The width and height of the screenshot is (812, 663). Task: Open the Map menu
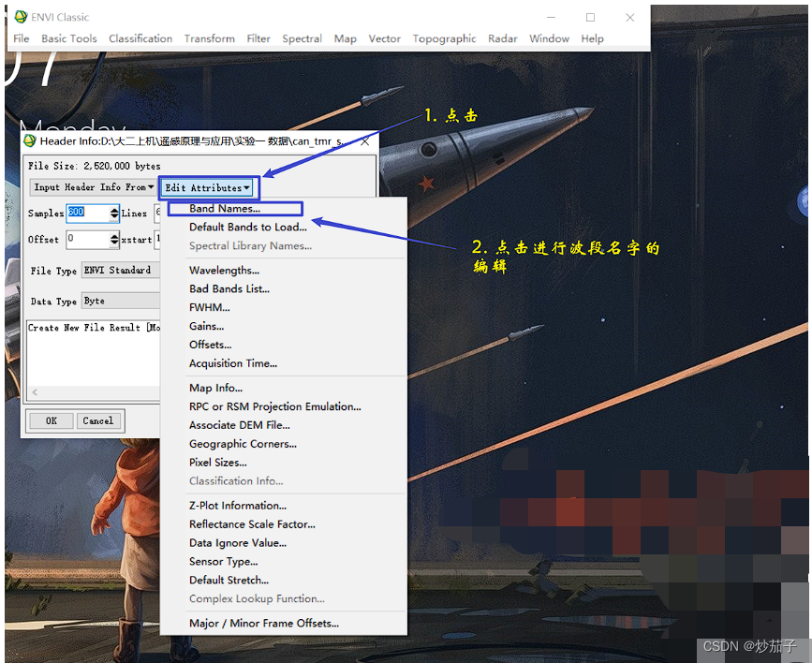345,38
